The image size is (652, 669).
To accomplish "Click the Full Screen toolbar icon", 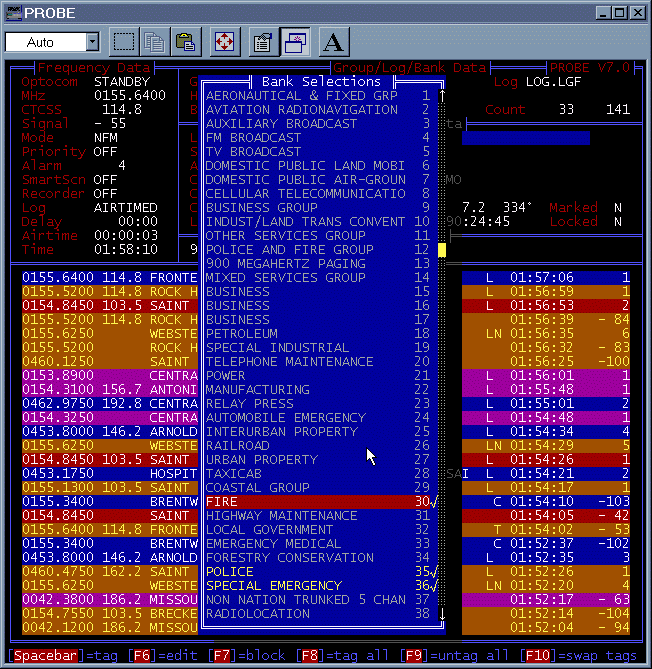I will point(225,42).
